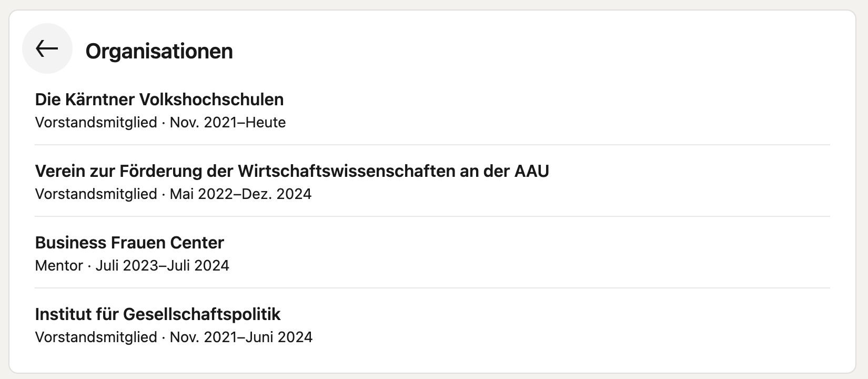The image size is (868, 379).
Task: Click Vorstandsmitglied role under Verein zur Förderung
Action: pos(96,194)
